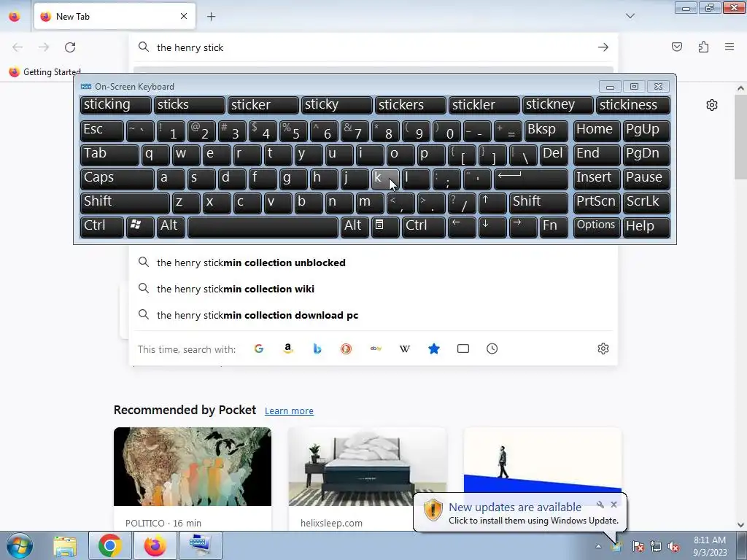Toggle the left Shift key
The image size is (747, 560).
pos(124,203)
